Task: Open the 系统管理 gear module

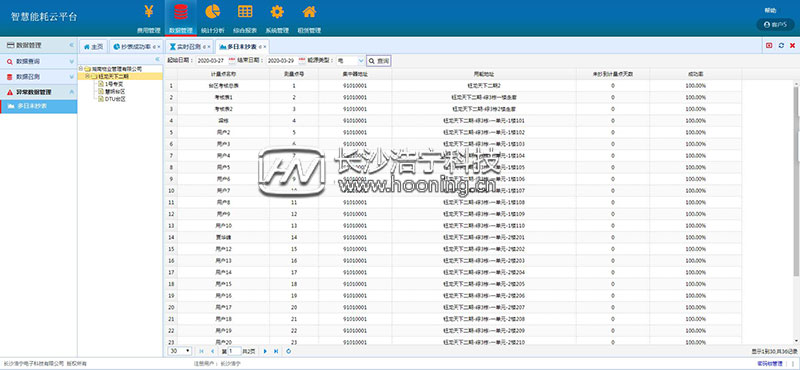Action: point(277,18)
